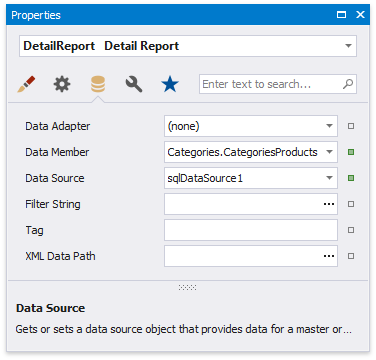Expand the Data Source dropdown arrow
The height and width of the screenshot is (360, 376).
click(x=329, y=178)
